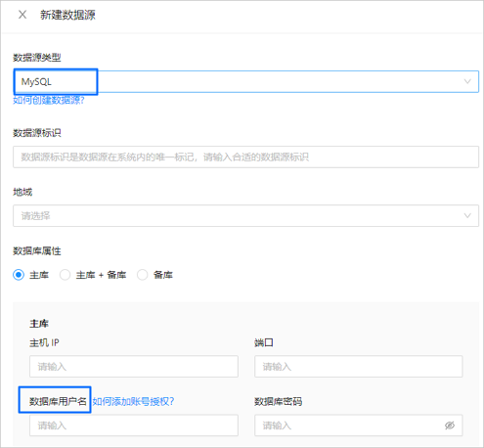
Task: Click the 数据库属性 label
Action: coord(37,250)
